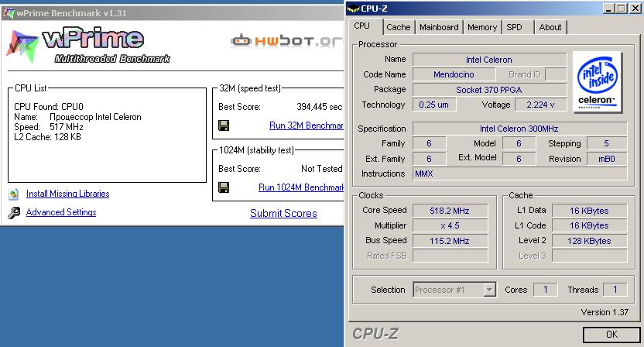Click the empty Level 3 cache field

tap(589, 256)
